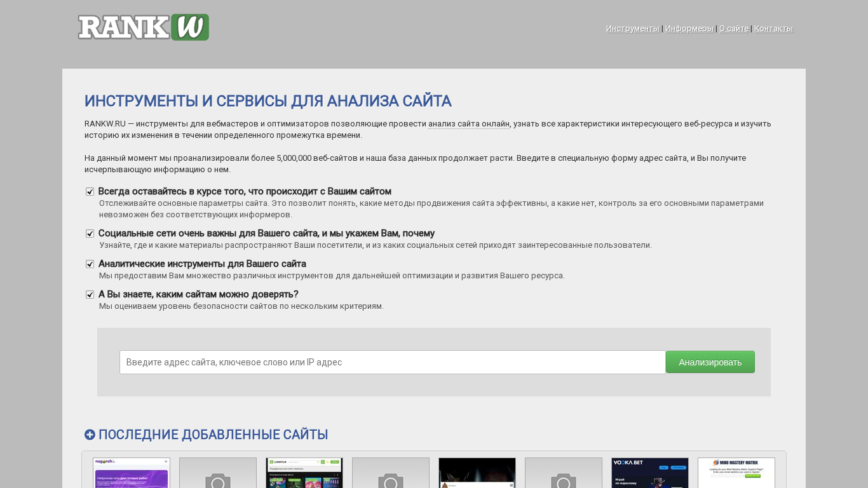Open the second camera placeholder thumbnail

[x=391, y=473]
